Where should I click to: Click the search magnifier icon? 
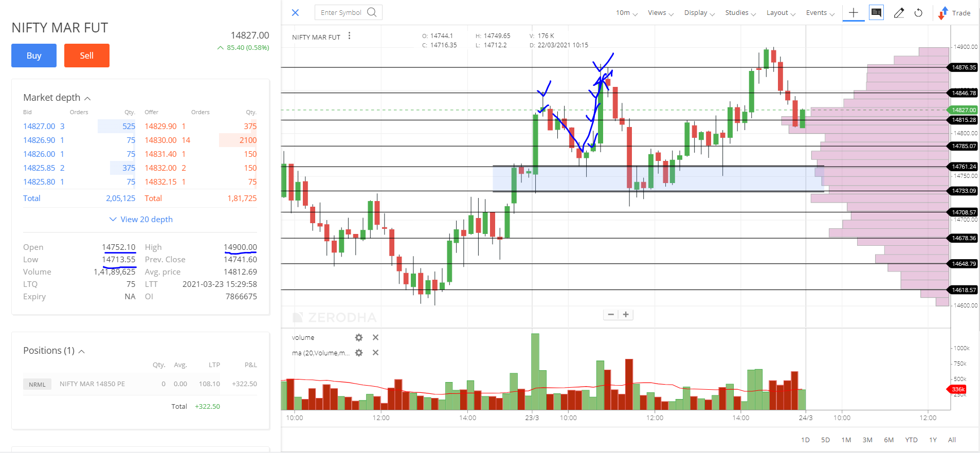click(x=372, y=12)
